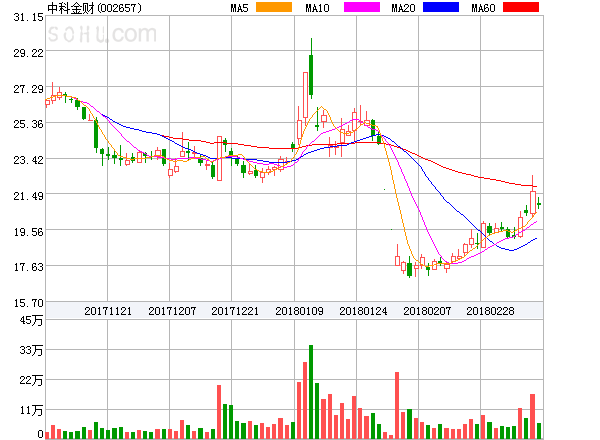This screenshot has width=600, height=440.
Task: Click the MA60 legend label
Action: (483, 8)
